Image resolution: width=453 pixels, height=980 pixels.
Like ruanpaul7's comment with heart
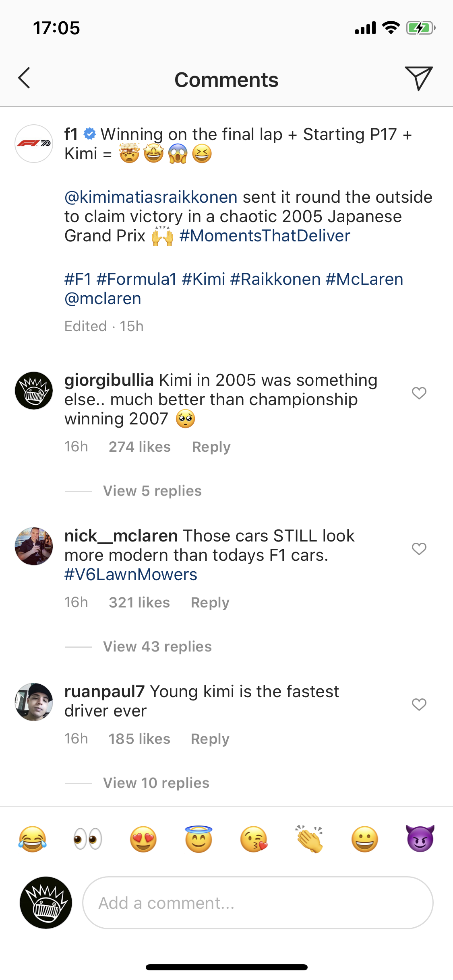click(x=419, y=704)
